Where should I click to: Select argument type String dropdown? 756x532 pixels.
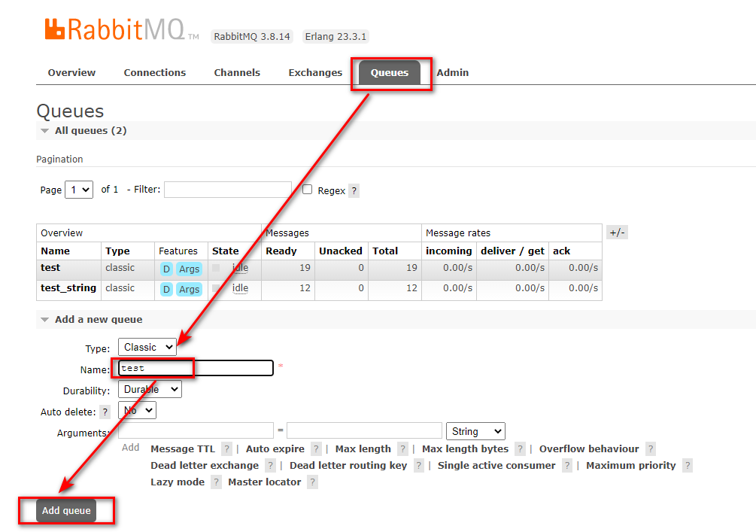(x=475, y=431)
